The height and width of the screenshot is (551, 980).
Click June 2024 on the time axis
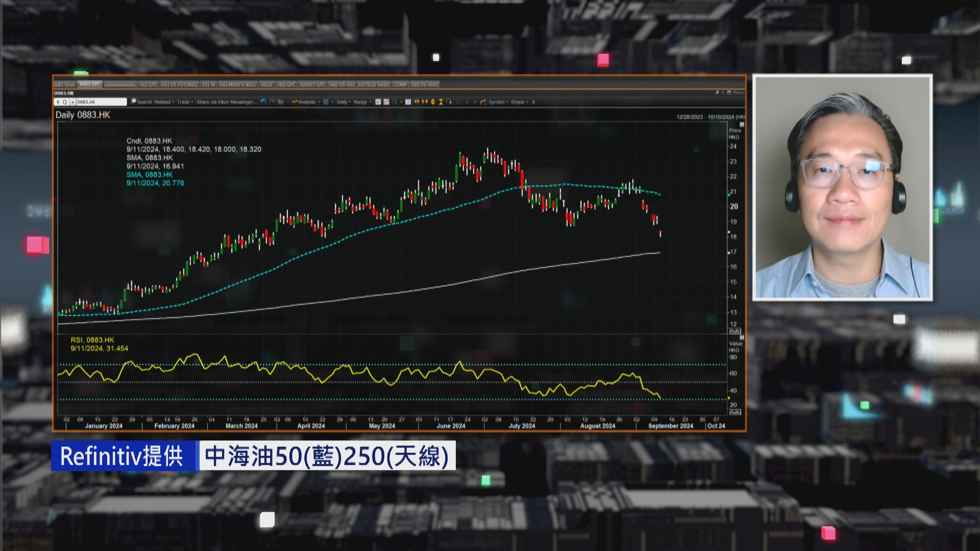tap(451, 426)
